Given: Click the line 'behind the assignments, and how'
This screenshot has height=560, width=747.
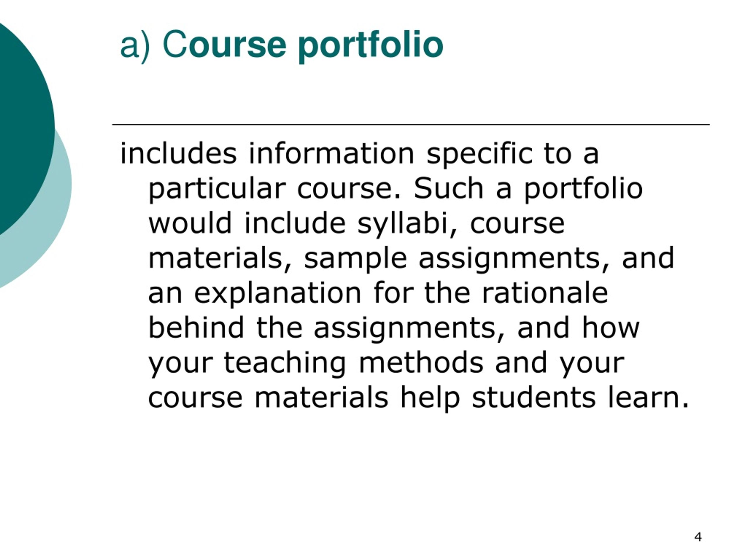Looking at the screenshot, I should click(x=394, y=329).
